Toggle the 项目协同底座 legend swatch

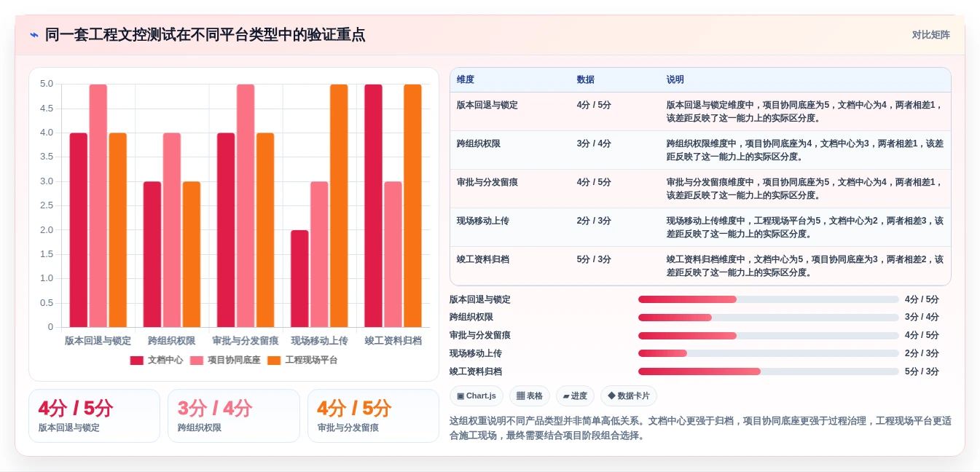click(197, 360)
